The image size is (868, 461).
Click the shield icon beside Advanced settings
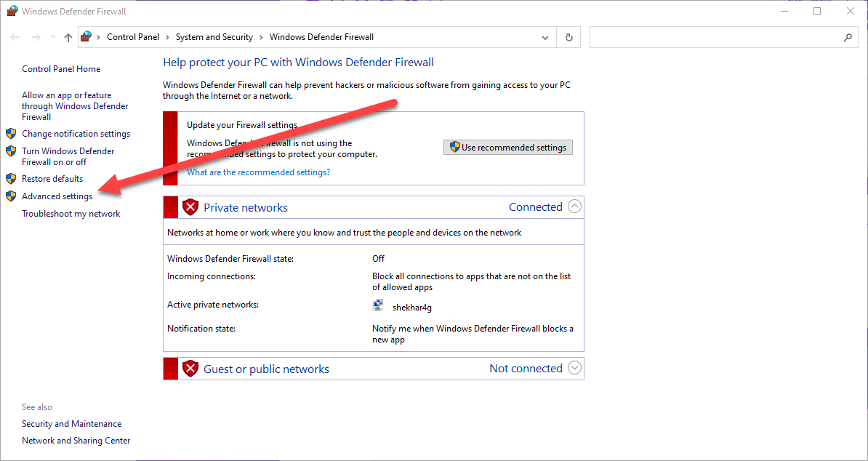pos(11,196)
